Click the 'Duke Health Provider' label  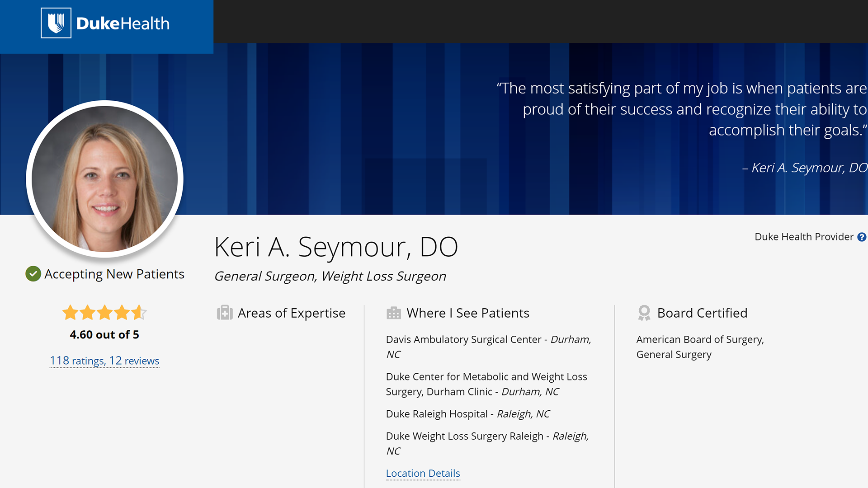pos(804,237)
